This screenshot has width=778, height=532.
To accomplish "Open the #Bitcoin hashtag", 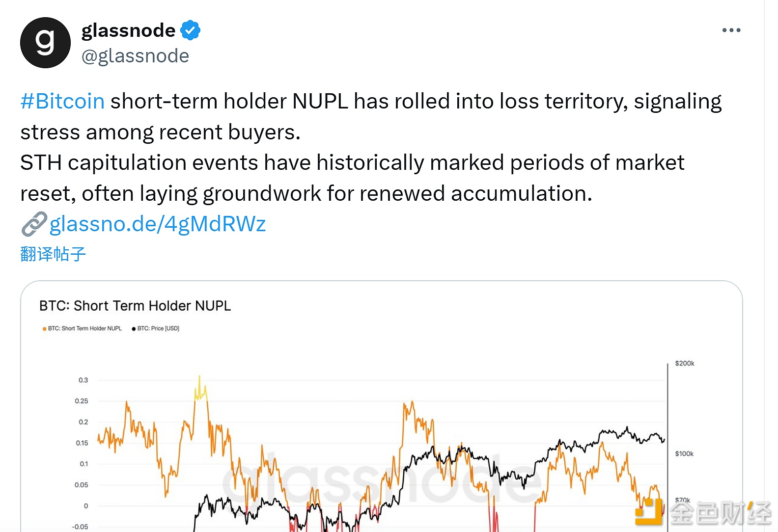I will 62,102.
